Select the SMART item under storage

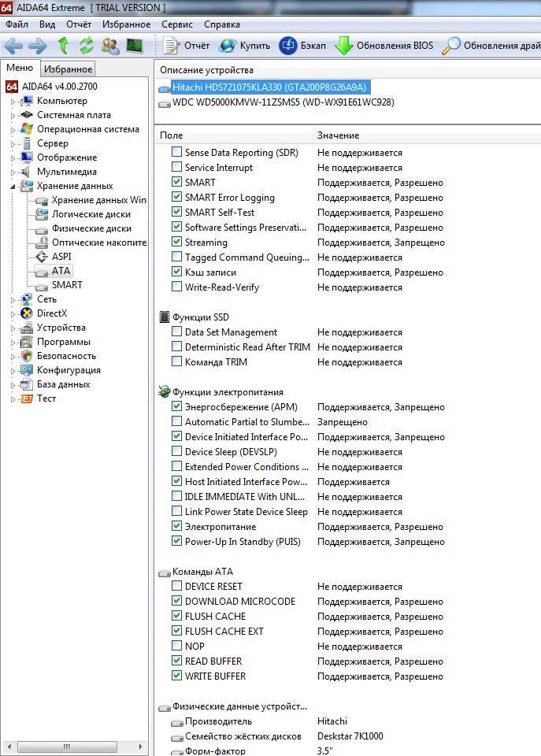click(60, 285)
